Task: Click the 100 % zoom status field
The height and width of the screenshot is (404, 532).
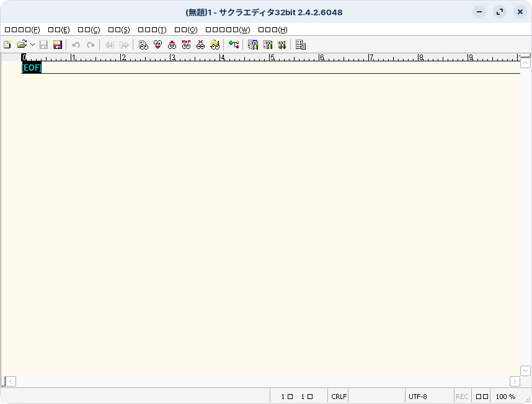Action: pyautogui.click(x=505, y=397)
